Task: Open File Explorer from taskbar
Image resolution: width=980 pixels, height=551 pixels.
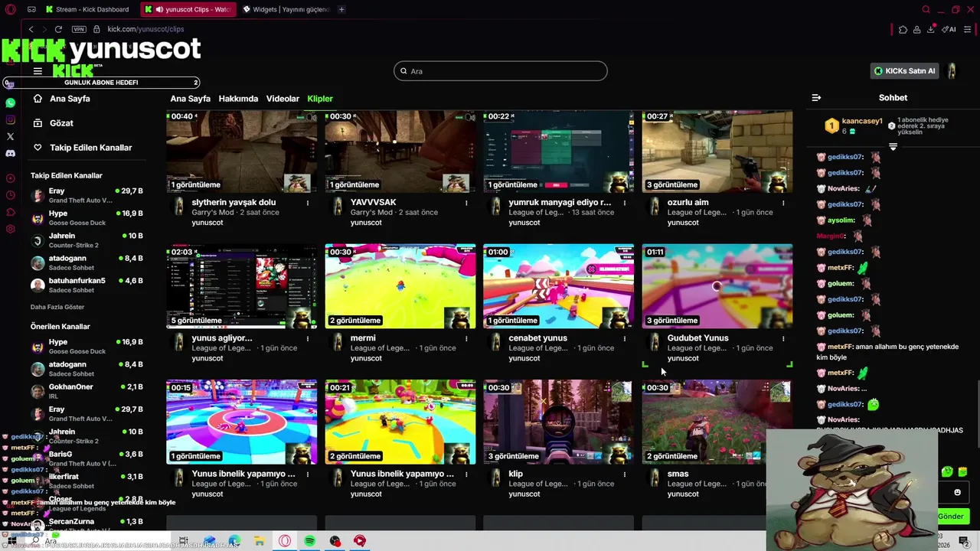Action: [x=260, y=541]
